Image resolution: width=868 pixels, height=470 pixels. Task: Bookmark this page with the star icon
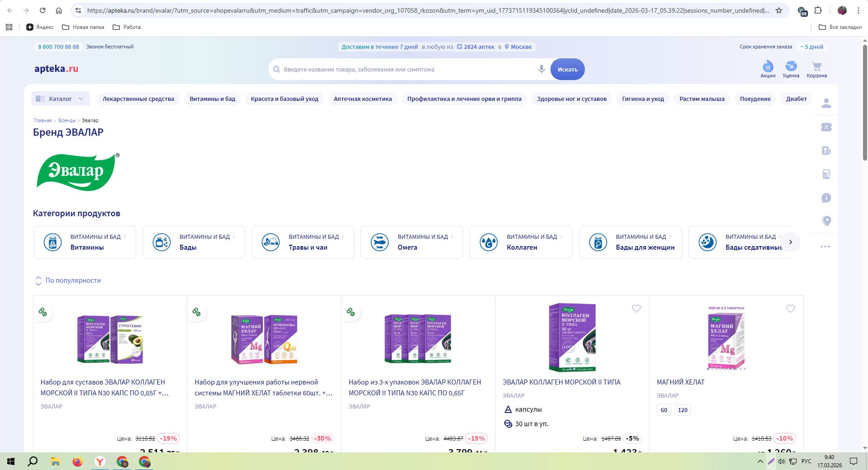[x=779, y=10]
